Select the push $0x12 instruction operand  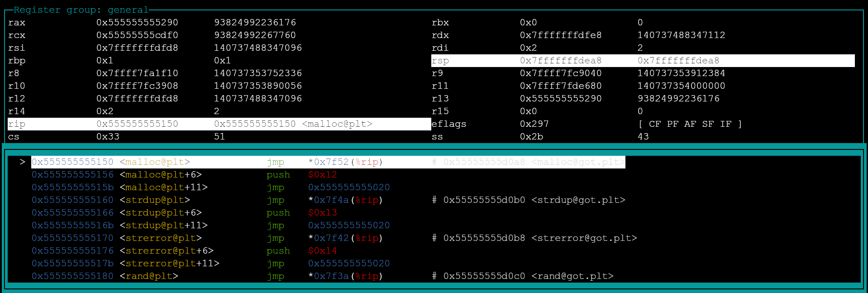point(322,175)
